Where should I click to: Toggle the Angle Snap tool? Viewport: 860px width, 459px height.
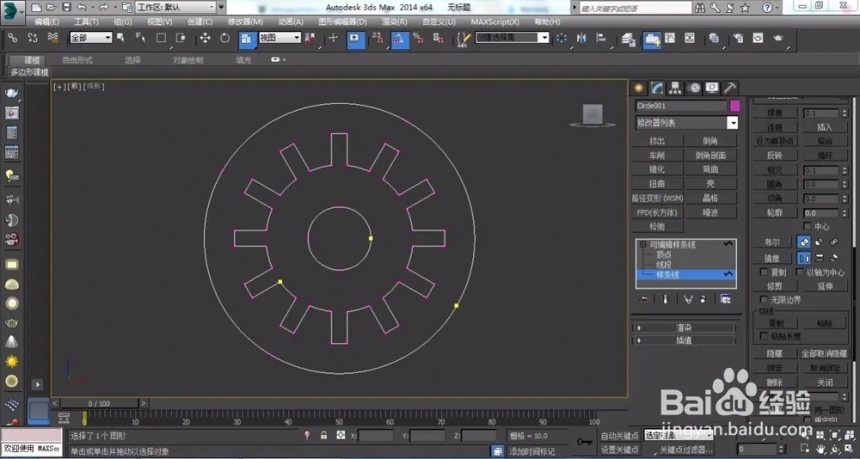(400, 39)
